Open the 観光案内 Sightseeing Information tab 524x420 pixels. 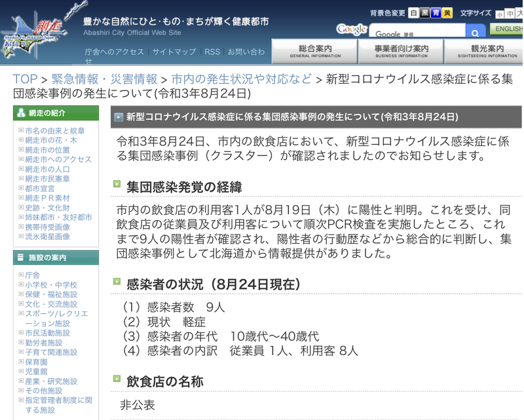coord(485,51)
